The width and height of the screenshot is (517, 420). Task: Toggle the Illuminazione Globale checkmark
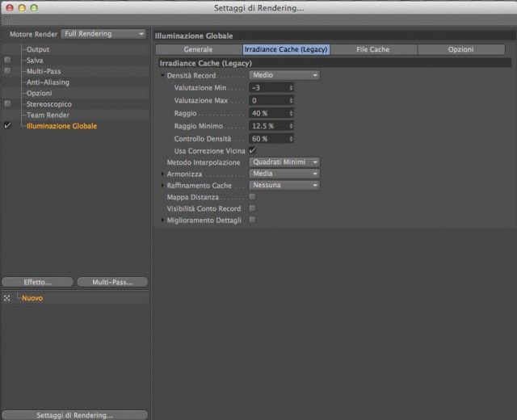coord(7,126)
